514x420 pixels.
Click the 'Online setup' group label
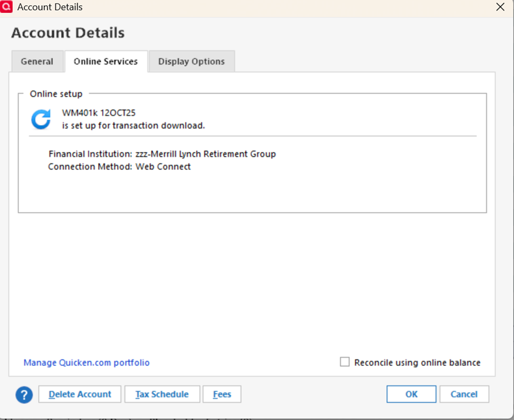[x=56, y=94]
